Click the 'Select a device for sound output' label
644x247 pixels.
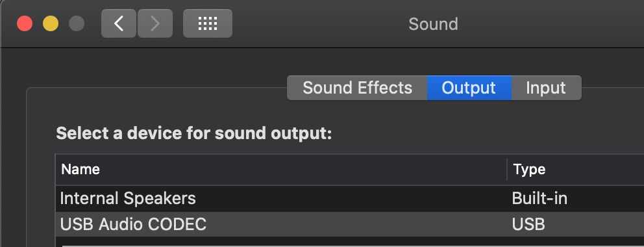194,133
